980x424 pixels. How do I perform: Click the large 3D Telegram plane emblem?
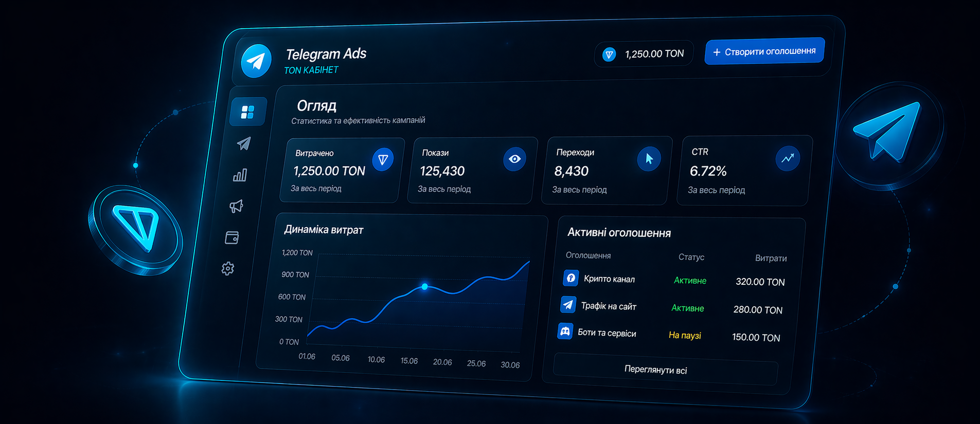890,135
